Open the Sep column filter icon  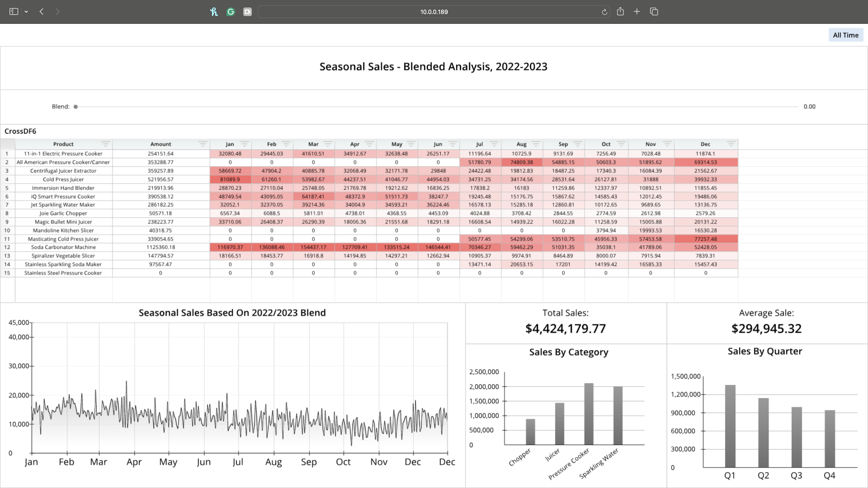[x=578, y=144]
